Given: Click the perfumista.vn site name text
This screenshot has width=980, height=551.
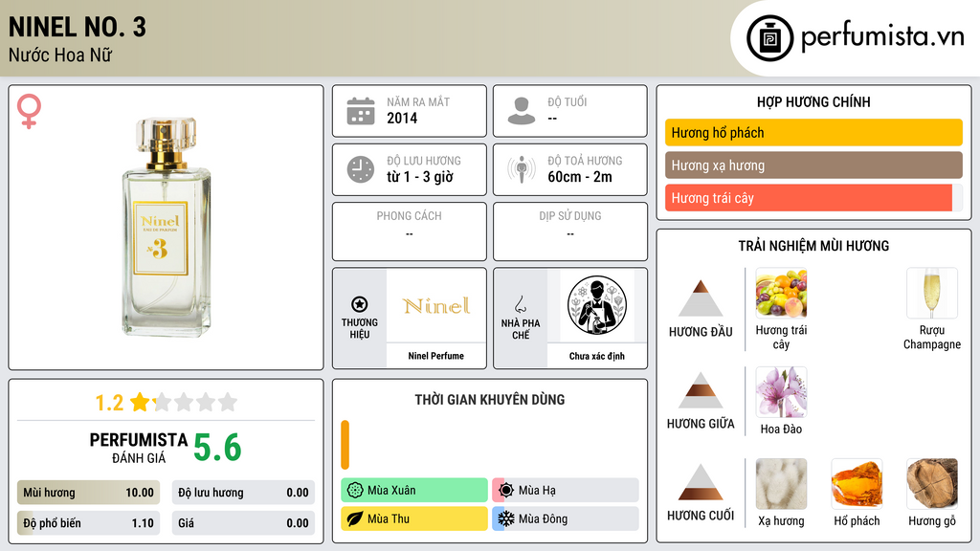Looking at the screenshot, I should 882,37.
